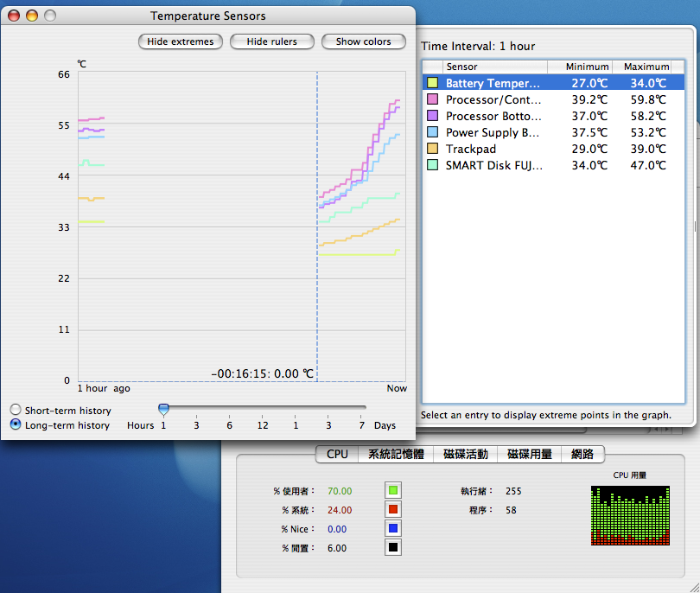Click the Hide extremes button
This screenshot has height=593, width=700.
(181, 41)
